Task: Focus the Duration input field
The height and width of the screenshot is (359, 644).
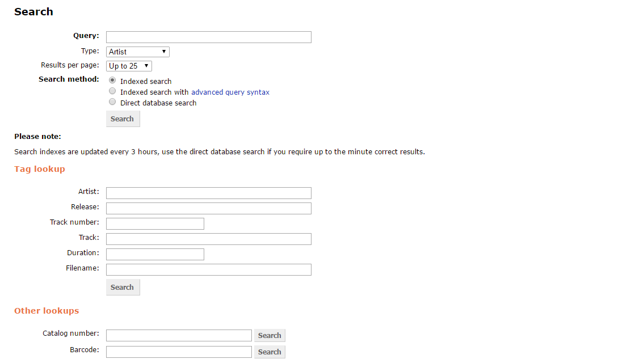Action: coord(155,254)
